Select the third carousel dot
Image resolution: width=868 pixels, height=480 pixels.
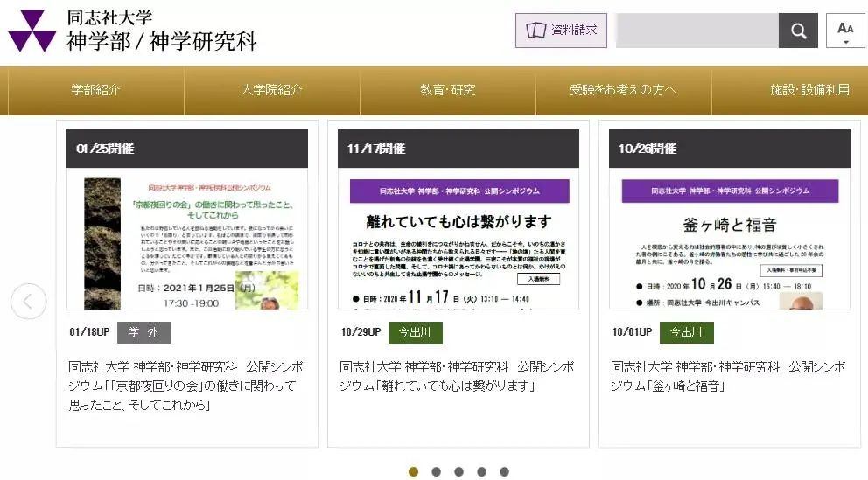pyautogui.click(x=458, y=472)
